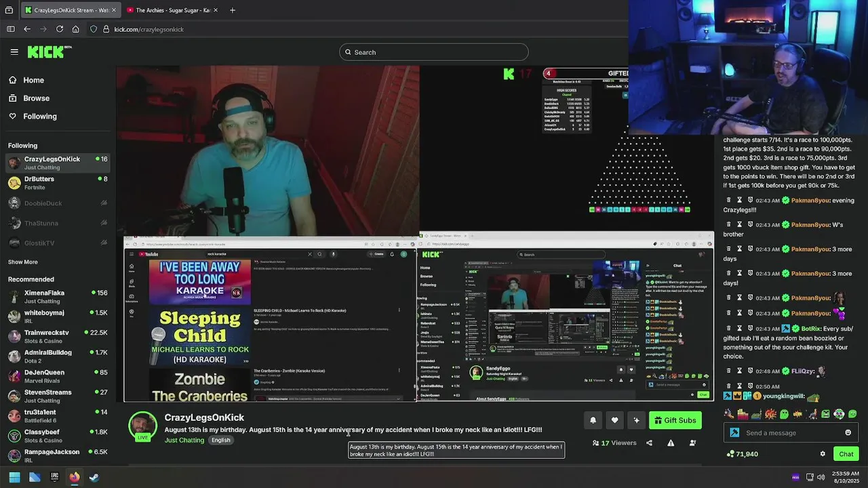Image resolution: width=868 pixels, height=488 pixels.
Task: Open moderator user icon beside report
Action: tap(692, 443)
